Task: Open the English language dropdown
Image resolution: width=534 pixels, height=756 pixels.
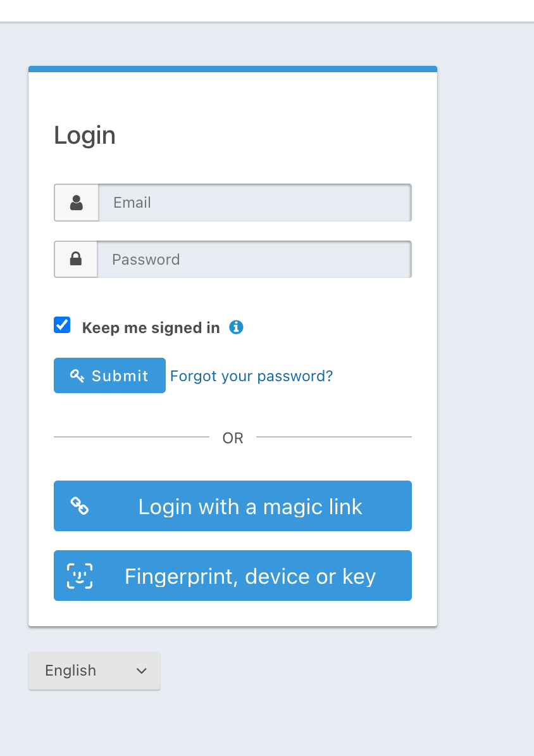Action: [94, 671]
